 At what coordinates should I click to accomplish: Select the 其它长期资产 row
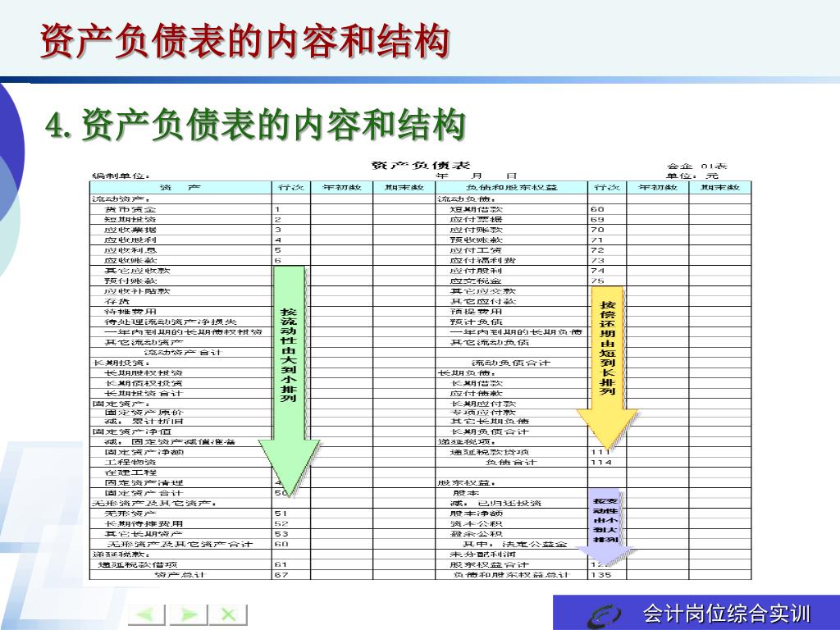(144, 533)
